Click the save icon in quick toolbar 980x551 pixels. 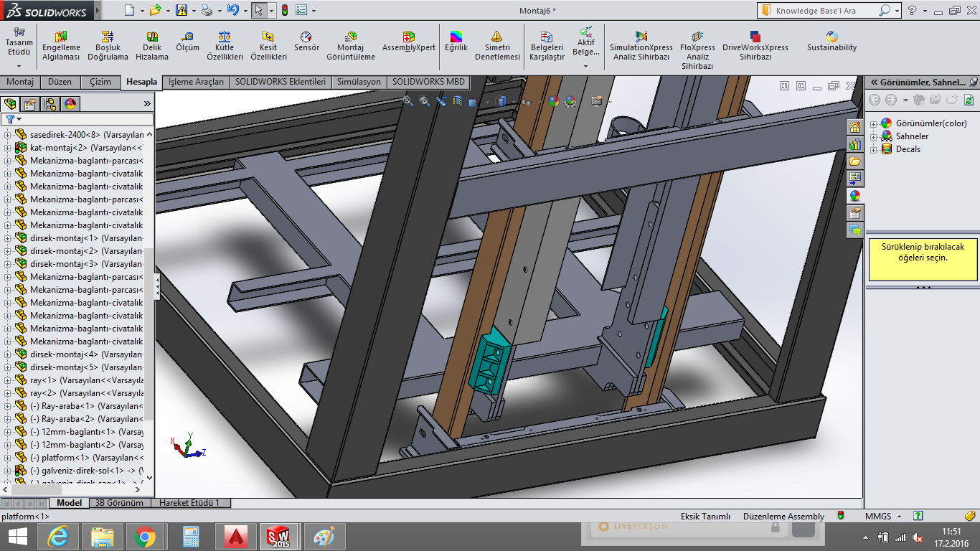click(x=182, y=10)
